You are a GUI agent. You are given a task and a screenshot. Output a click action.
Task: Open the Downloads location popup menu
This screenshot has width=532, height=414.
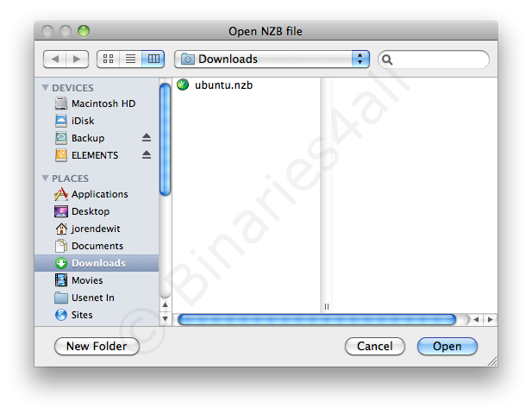[272, 59]
